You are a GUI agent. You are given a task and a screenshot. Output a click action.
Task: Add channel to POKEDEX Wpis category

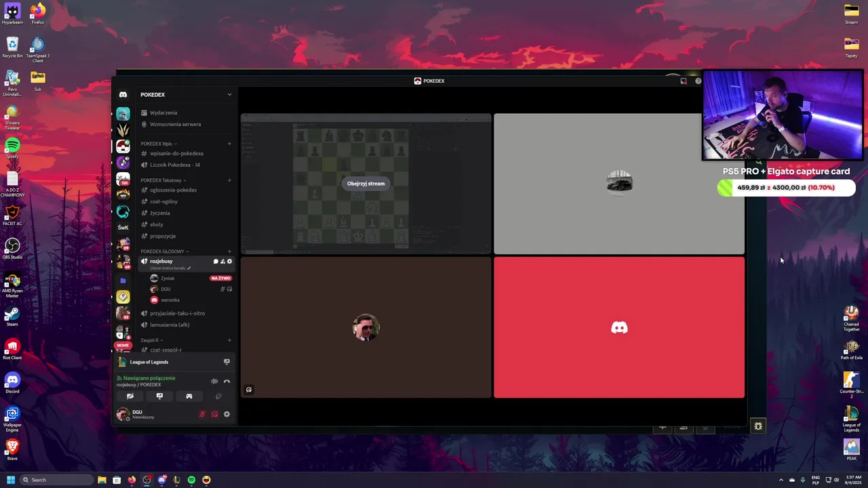click(x=229, y=144)
